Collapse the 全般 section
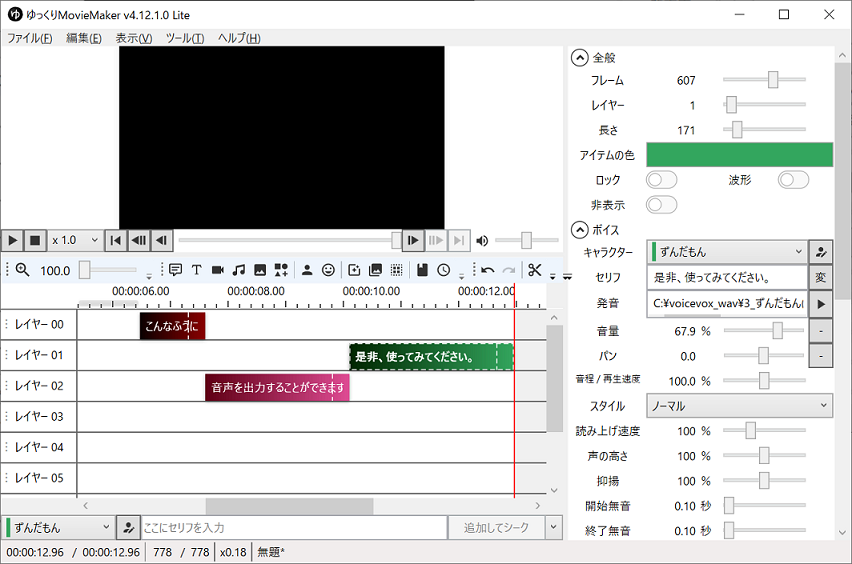852x564 pixels. click(580, 58)
